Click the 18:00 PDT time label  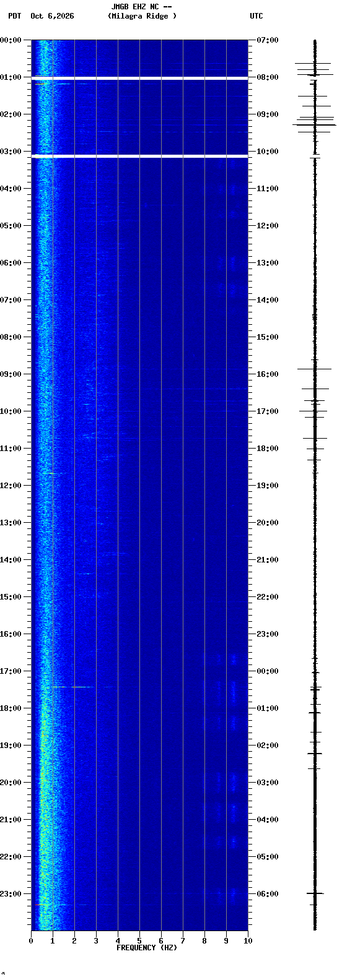11,708
